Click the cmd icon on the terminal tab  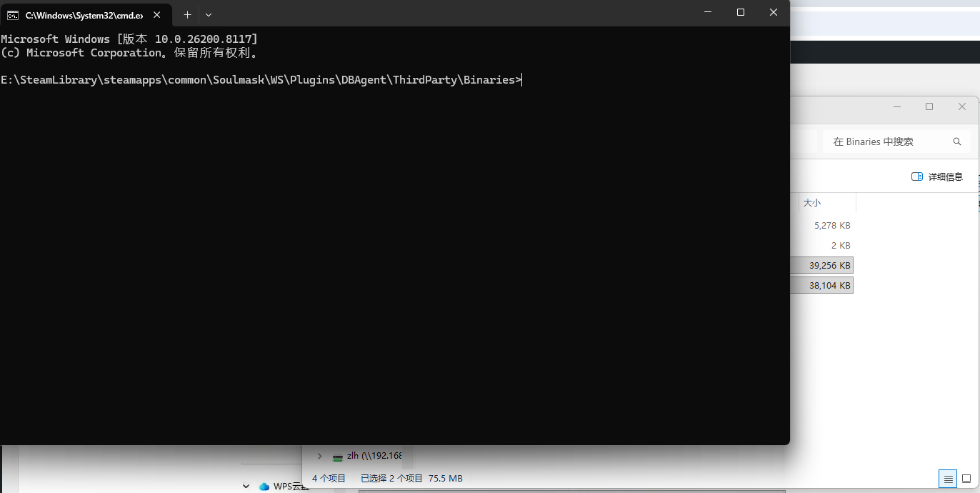13,15
